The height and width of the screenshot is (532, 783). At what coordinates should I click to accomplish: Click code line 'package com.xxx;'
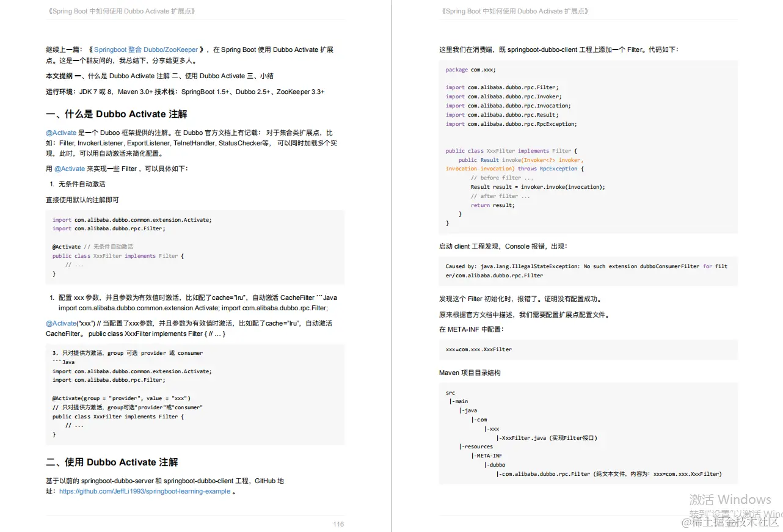click(x=471, y=70)
